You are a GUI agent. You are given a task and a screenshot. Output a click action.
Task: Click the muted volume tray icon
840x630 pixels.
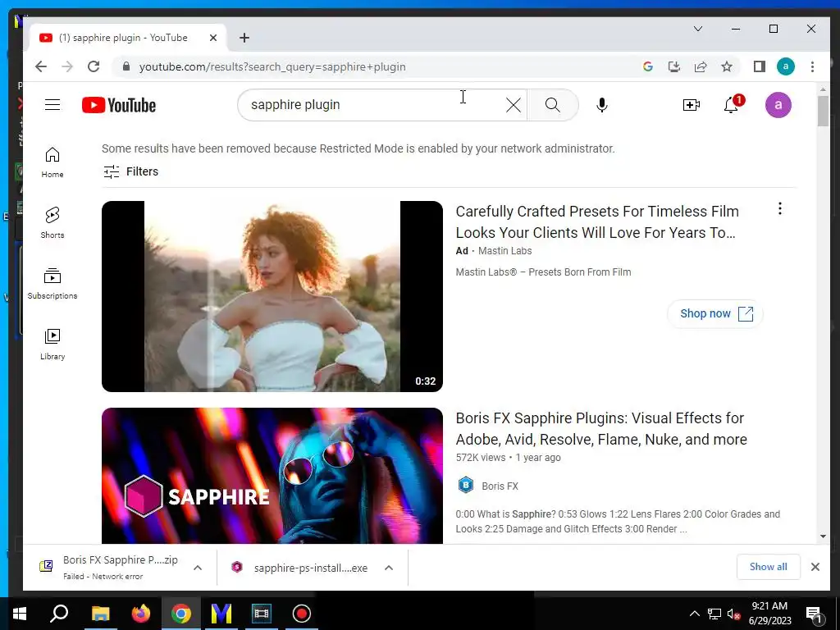point(733,614)
